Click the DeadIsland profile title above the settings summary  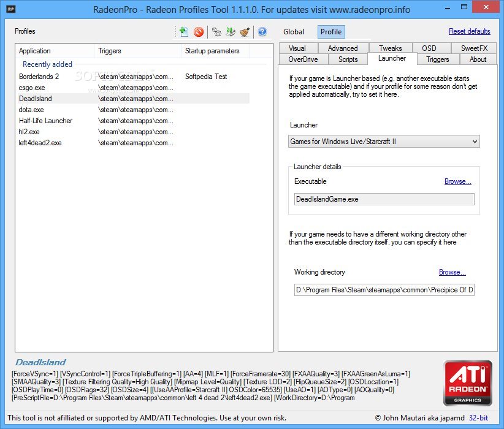pos(40,362)
